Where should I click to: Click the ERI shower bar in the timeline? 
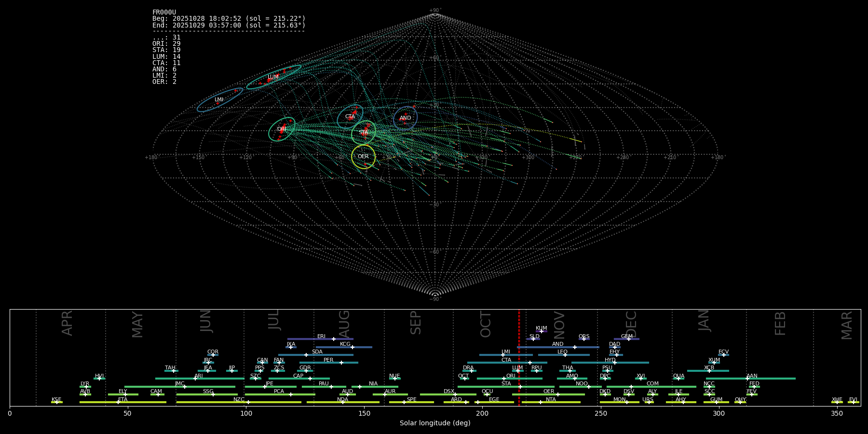pyautogui.click(x=320, y=339)
